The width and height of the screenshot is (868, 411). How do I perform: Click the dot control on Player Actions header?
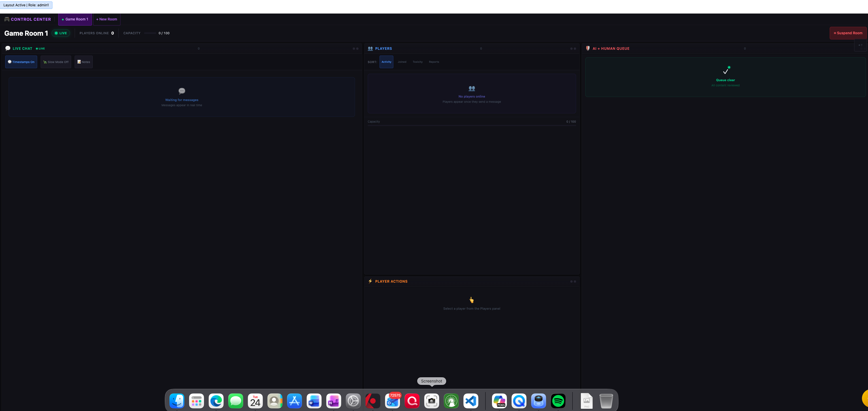coord(572,281)
